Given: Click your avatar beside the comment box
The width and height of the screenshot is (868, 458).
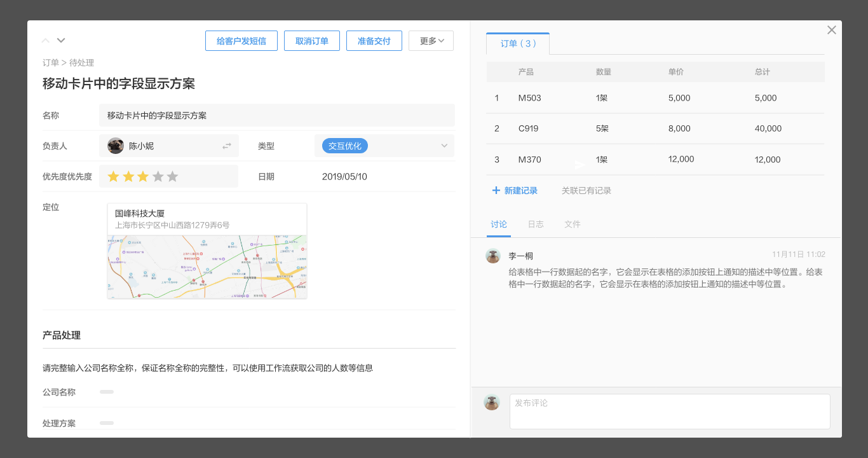Looking at the screenshot, I should tap(492, 402).
